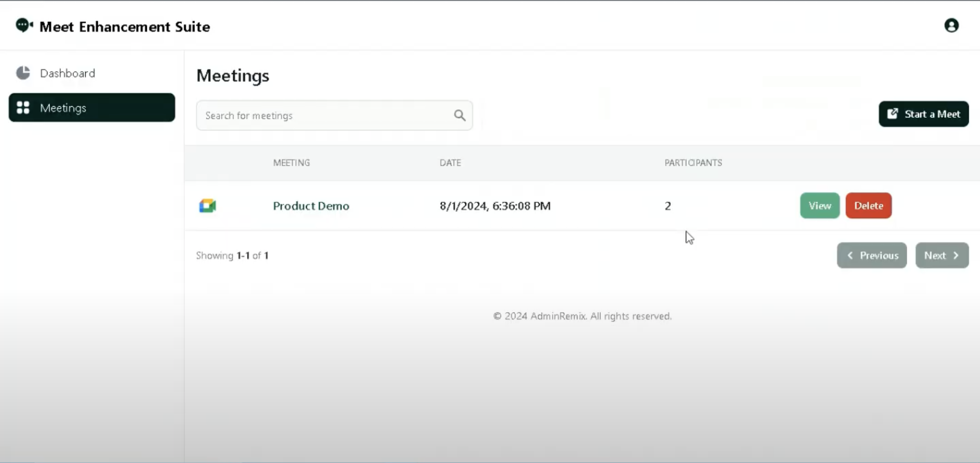The image size is (980, 463).
Task: View the Product Demo meeting
Action: tap(820, 206)
